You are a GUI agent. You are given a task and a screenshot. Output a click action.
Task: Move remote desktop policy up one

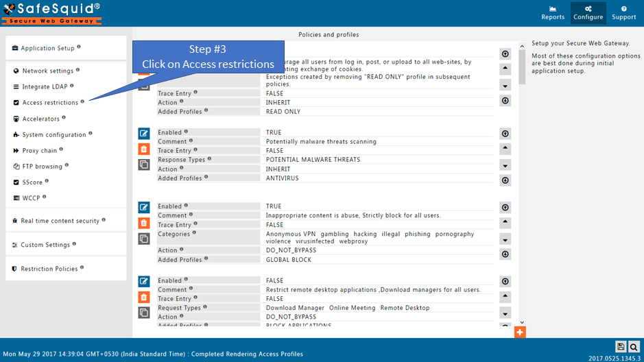(x=505, y=297)
